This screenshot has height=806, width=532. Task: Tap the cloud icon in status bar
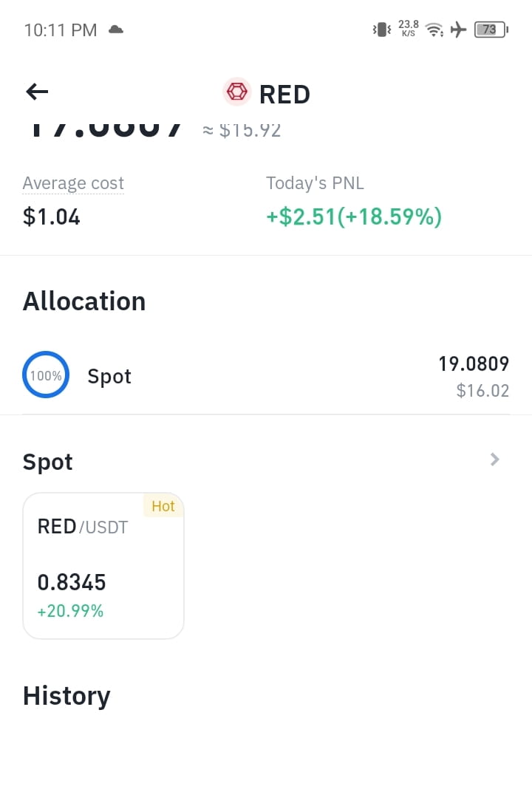pos(116,30)
